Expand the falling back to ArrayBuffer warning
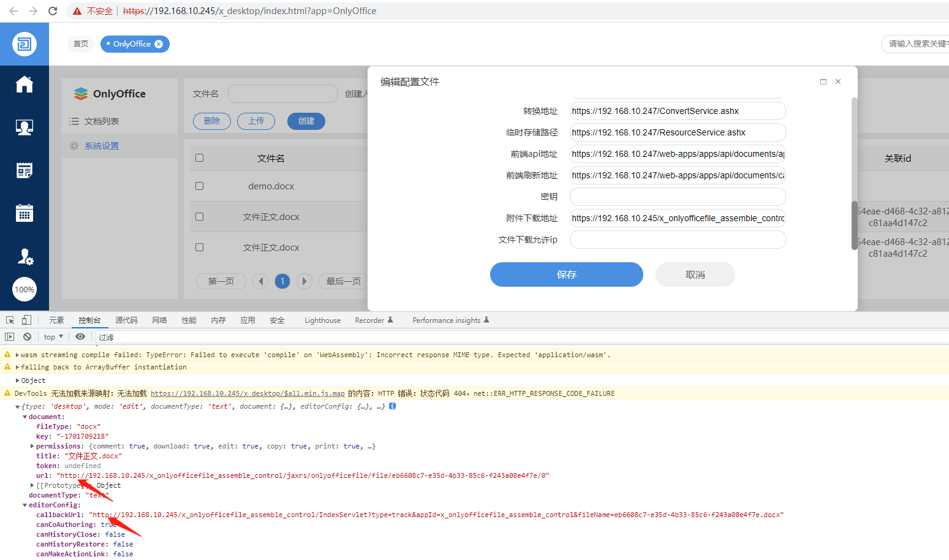949x560 pixels. pos(17,367)
